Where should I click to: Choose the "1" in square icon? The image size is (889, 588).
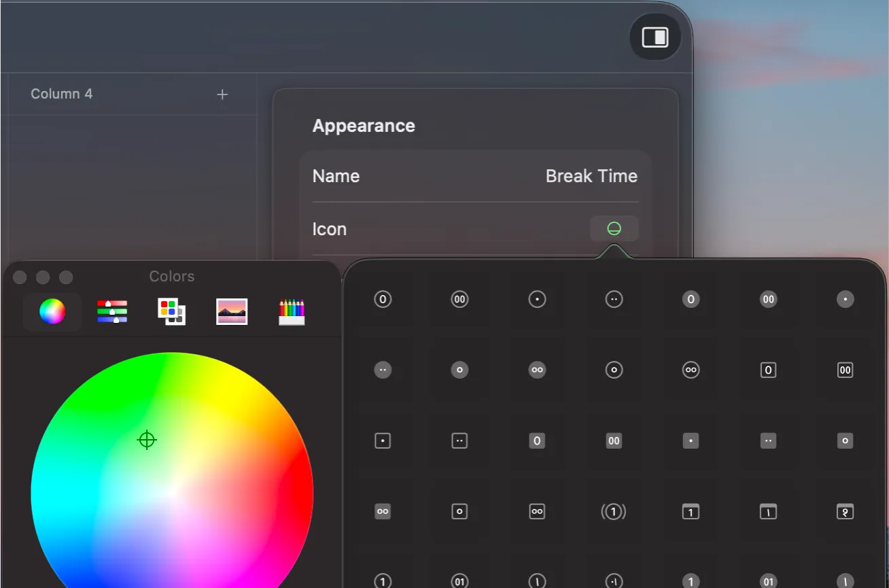tap(691, 512)
